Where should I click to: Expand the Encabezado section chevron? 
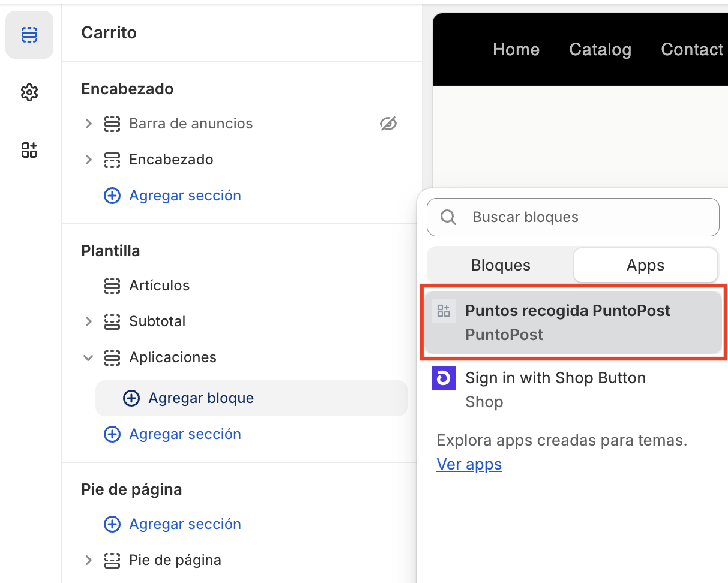coord(88,160)
